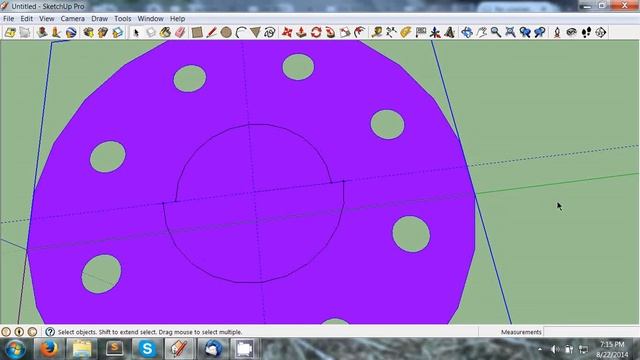Click the Measurements input box

591,332
